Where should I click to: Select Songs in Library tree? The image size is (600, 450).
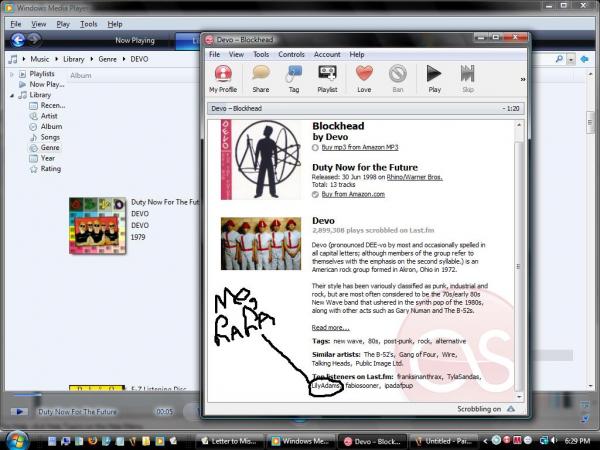tap(45, 137)
